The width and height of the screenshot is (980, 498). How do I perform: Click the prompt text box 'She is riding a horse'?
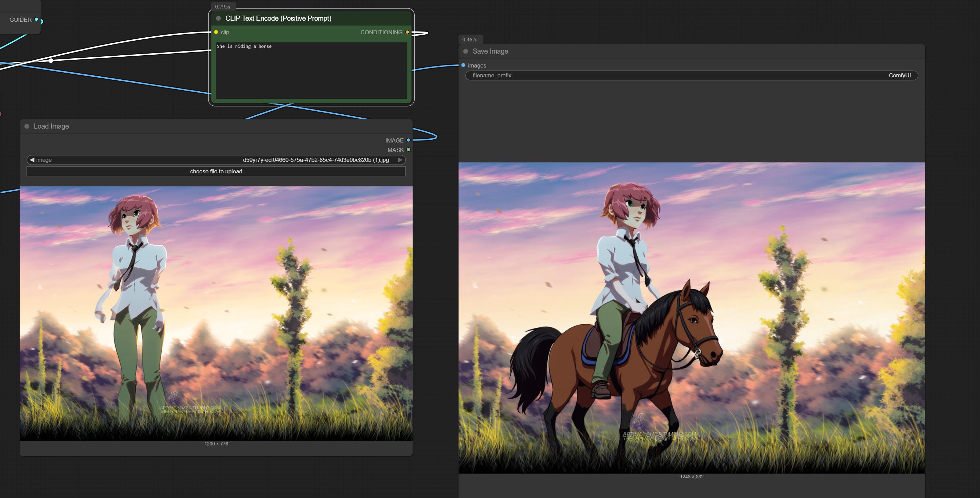point(311,71)
